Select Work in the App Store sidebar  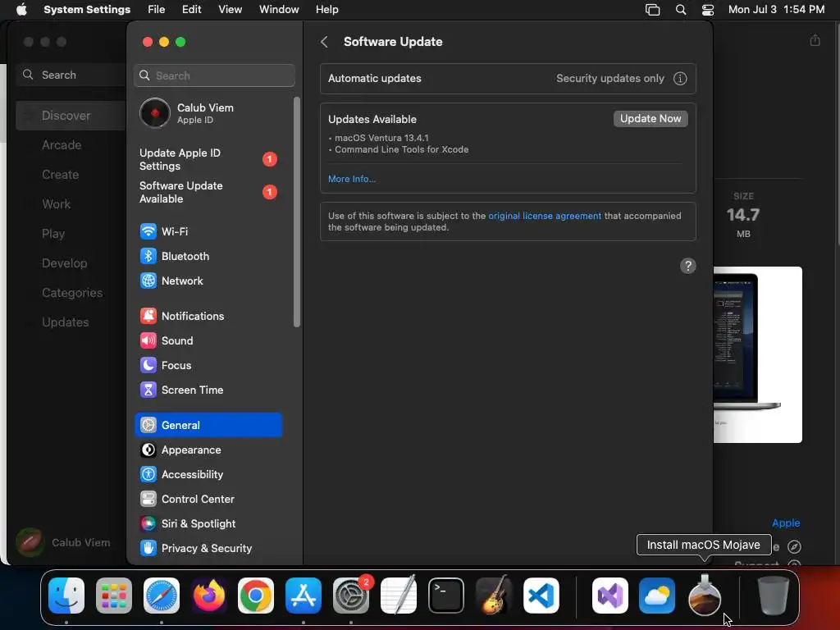[71, 204]
